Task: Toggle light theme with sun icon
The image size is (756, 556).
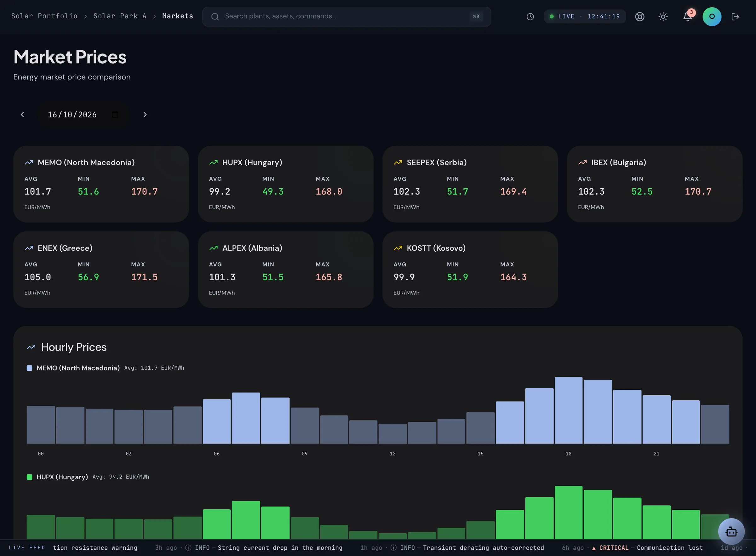Action: point(663,16)
